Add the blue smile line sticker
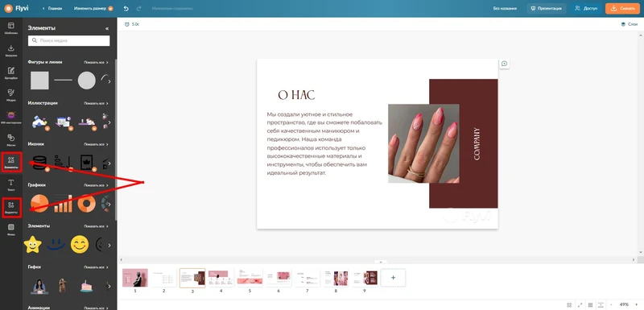 click(56, 246)
